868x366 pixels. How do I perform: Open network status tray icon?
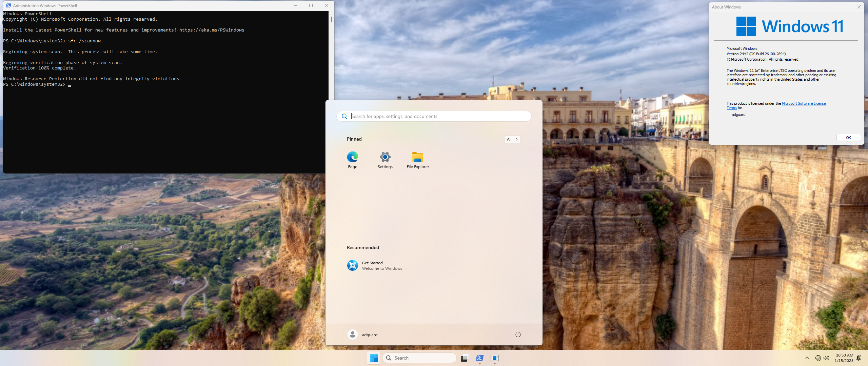coord(818,358)
